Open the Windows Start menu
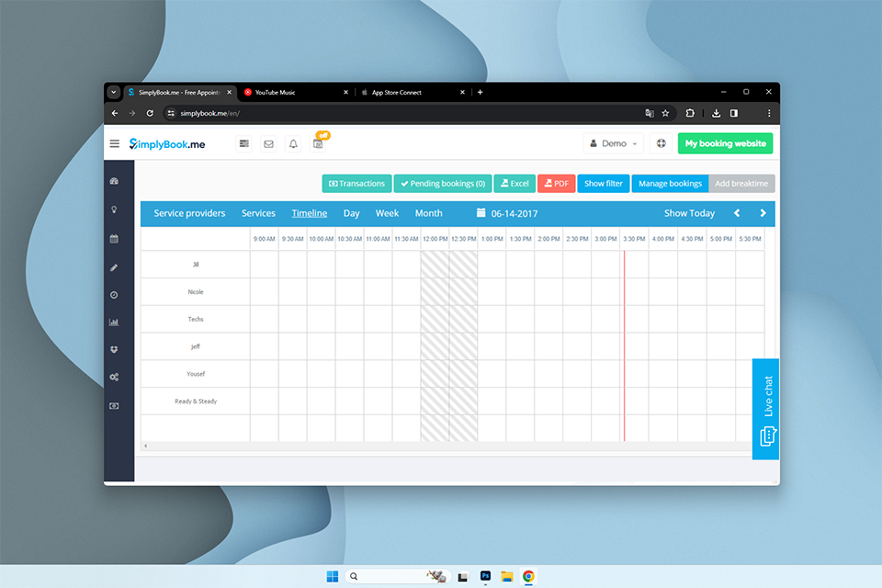882x588 pixels. (x=333, y=576)
